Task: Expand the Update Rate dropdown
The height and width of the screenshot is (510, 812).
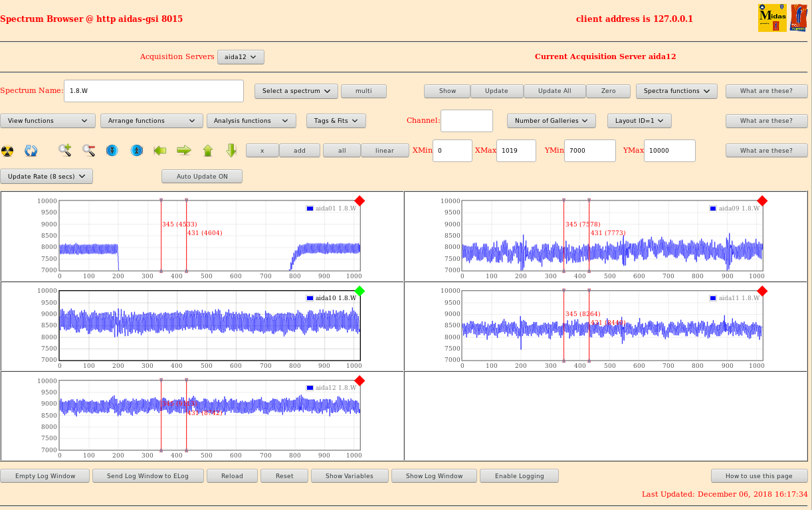Action: pos(47,177)
